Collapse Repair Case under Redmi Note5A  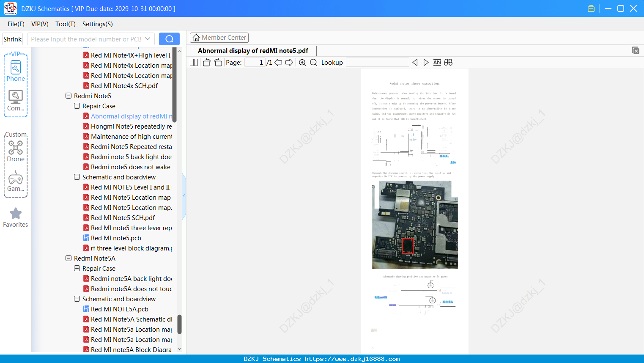pos(77,269)
